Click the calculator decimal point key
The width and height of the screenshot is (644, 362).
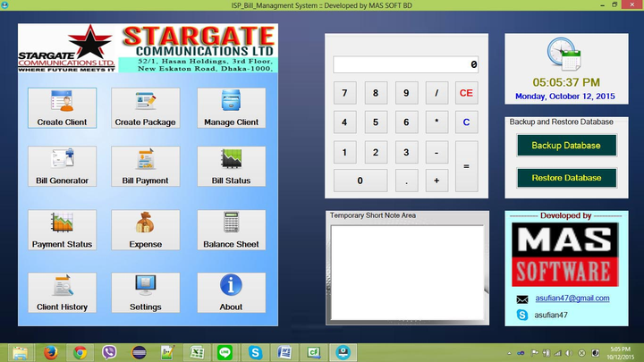[406, 181]
